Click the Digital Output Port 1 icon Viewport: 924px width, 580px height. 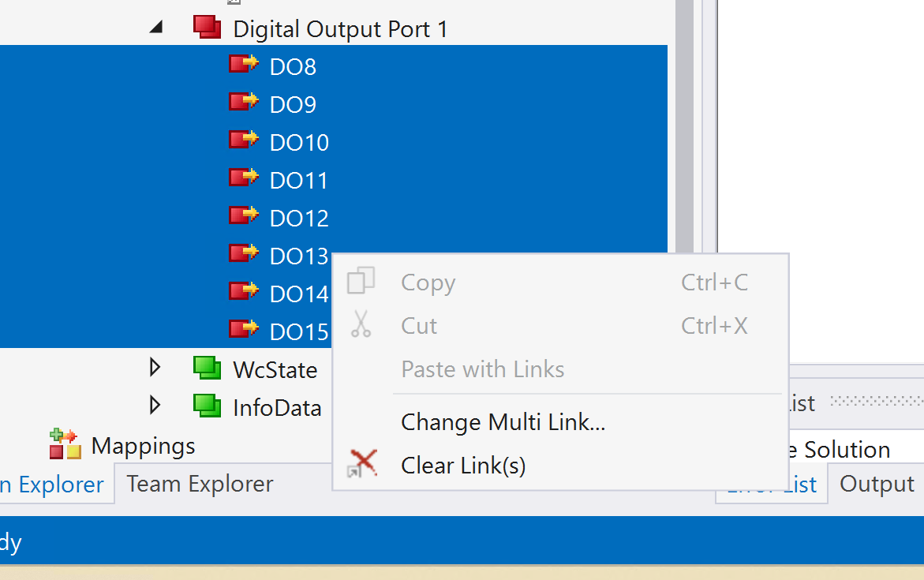pos(208,28)
